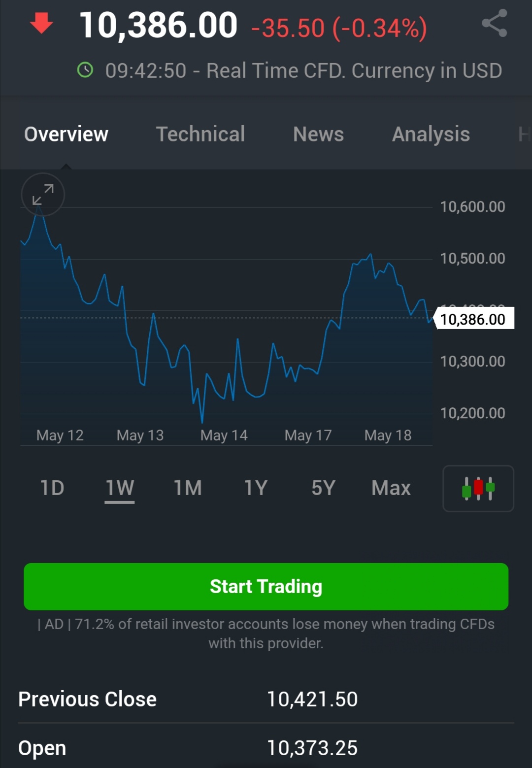Select the 5Y time range

pyautogui.click(x=323, y=488)
